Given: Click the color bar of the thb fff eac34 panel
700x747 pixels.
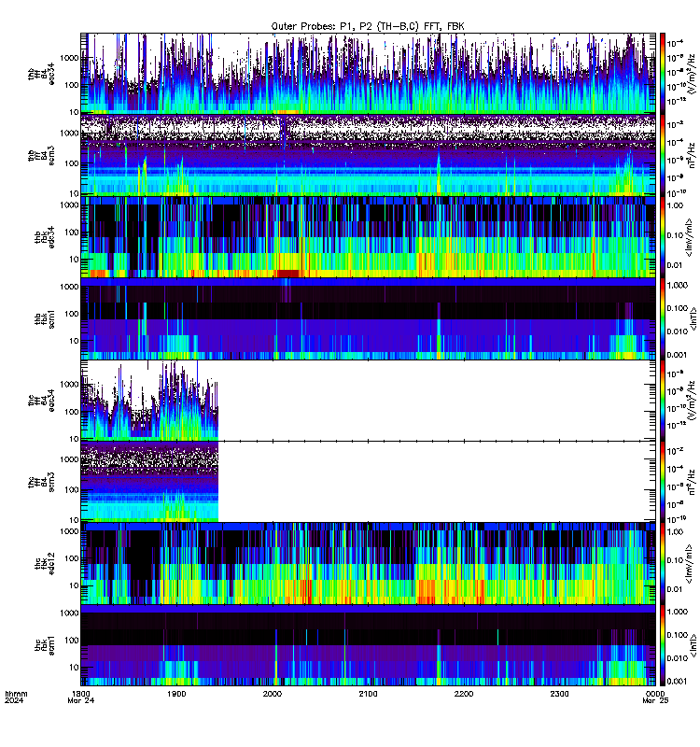Looking at the screenshot, I should coord(663,74).
